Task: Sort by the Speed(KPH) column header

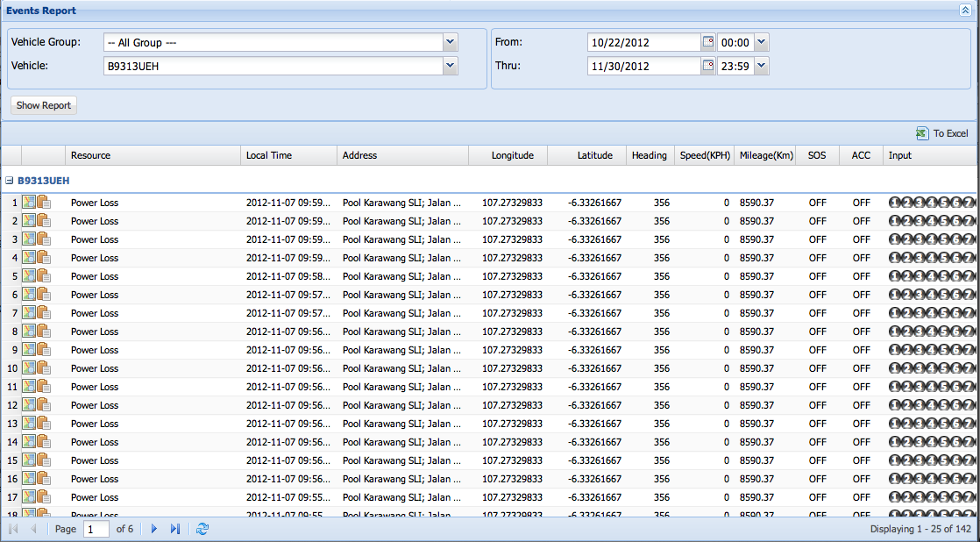Action: (x=705, y=155)
